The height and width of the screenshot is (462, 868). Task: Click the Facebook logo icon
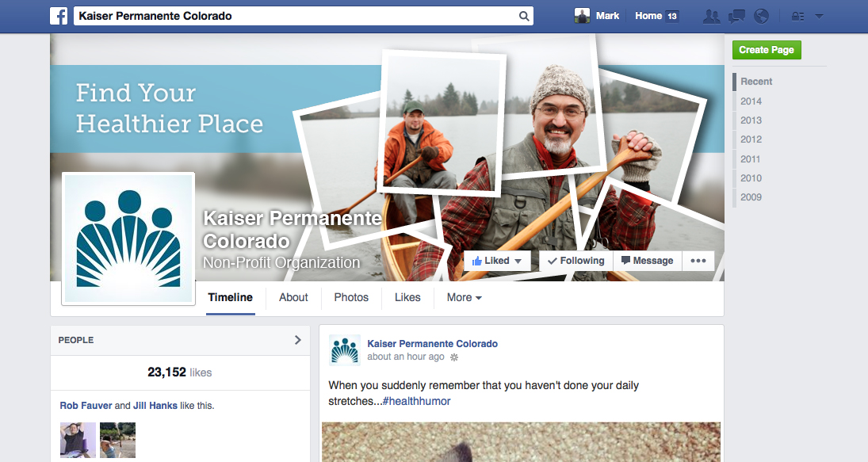coord(59,16)
